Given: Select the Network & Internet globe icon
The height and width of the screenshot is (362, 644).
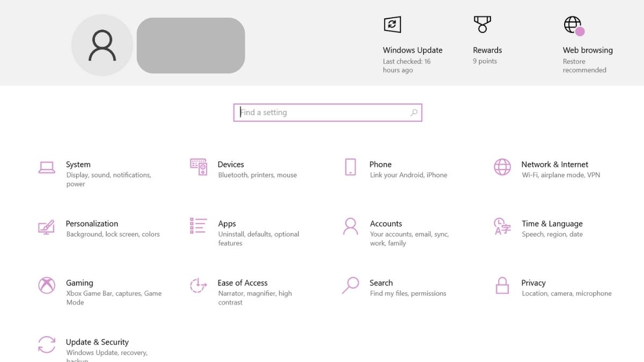Looking at the screenshot, I should (502, 167).
